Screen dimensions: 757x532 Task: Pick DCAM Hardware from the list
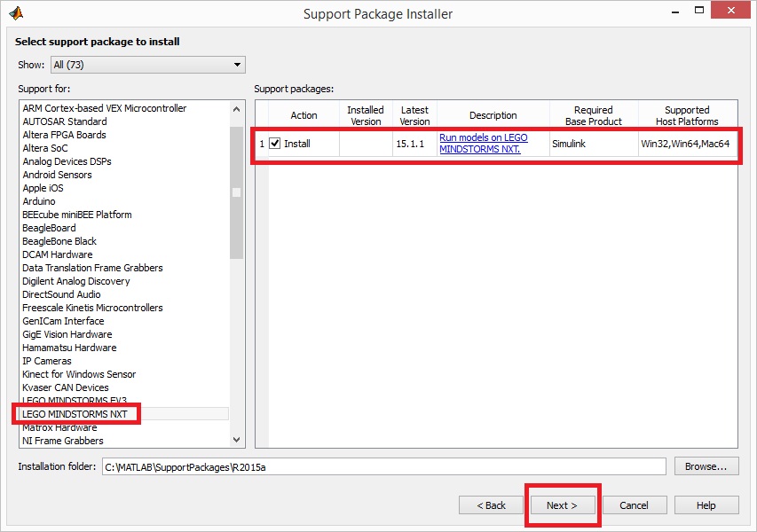tap(58, 254)
